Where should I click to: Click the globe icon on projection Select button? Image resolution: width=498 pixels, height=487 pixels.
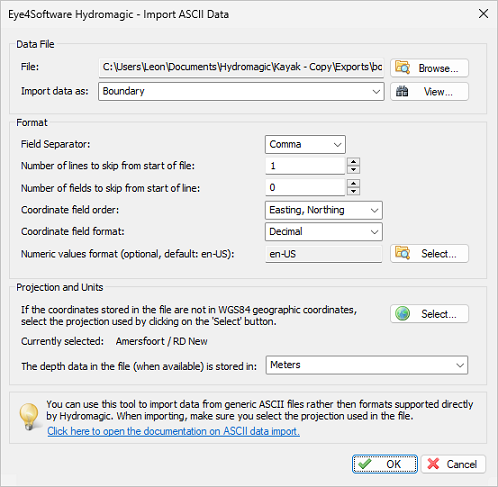click(402, 314)
